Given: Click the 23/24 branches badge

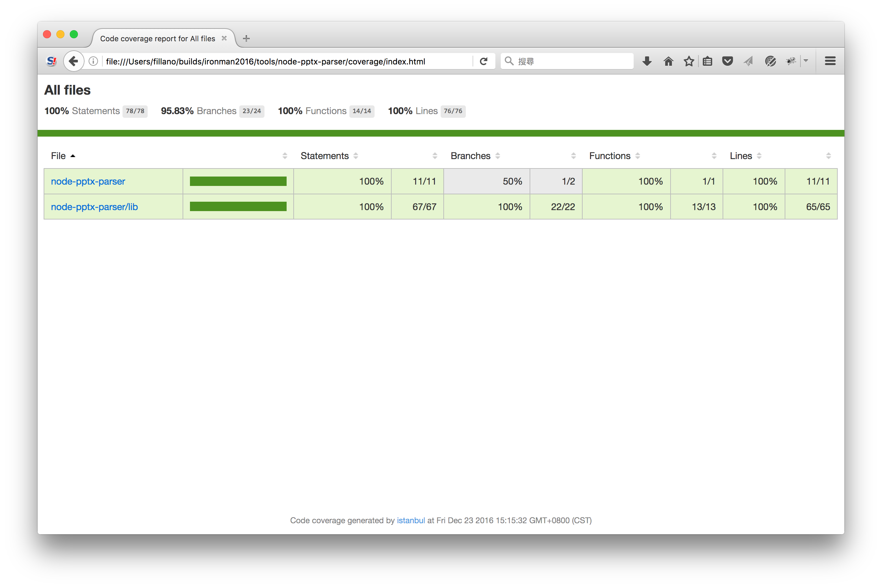Looking at the screenshot, I should [x=252, y=111].
